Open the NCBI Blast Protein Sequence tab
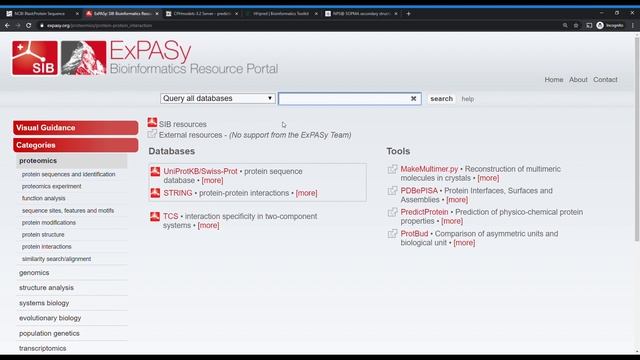640x360 pixels. point(41,13)
